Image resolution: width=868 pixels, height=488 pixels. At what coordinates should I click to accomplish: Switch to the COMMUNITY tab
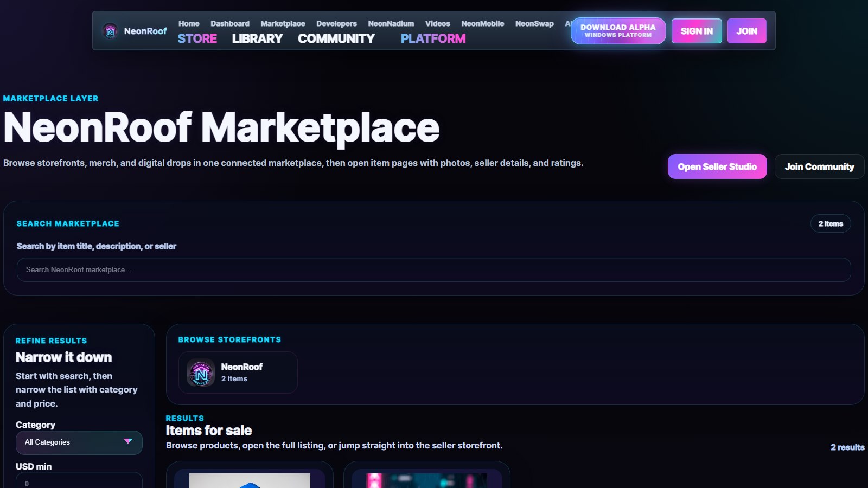coord(336,39)
